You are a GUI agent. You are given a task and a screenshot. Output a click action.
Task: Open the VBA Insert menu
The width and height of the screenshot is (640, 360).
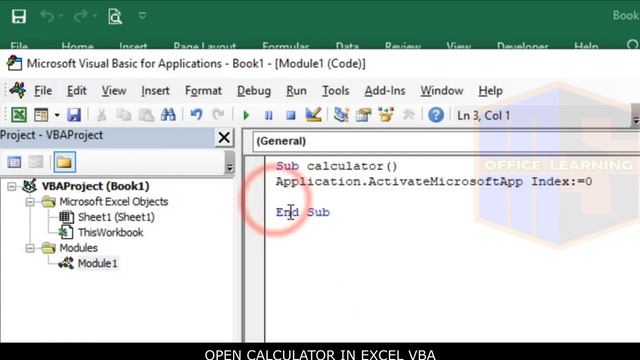pyautogui.click(x=155, y=91)
